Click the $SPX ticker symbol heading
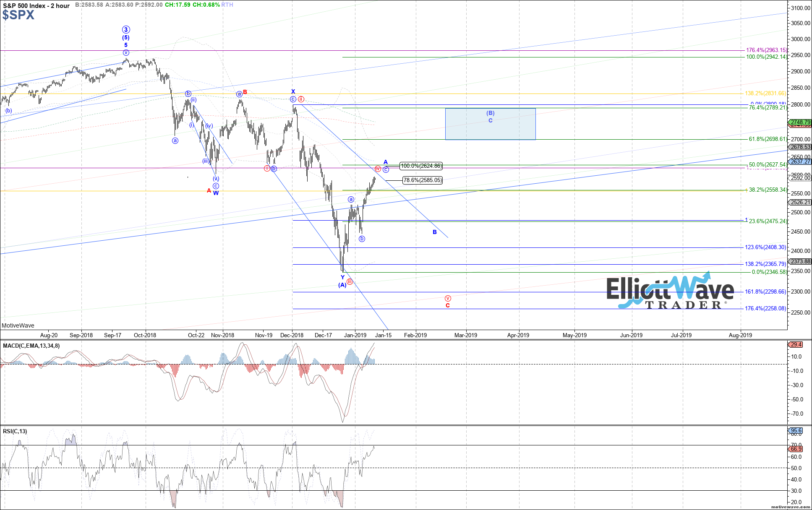Screen dimensions: 812x510 [18, 15]
